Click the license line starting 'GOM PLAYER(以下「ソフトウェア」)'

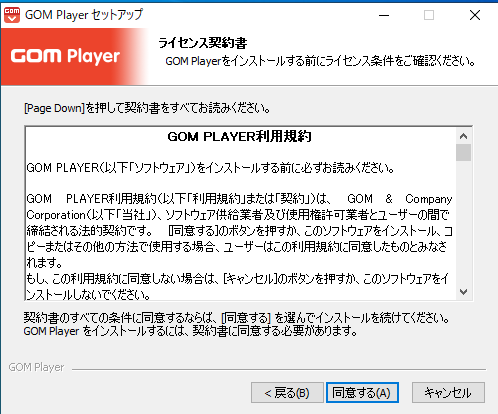[x=210, y=168]
